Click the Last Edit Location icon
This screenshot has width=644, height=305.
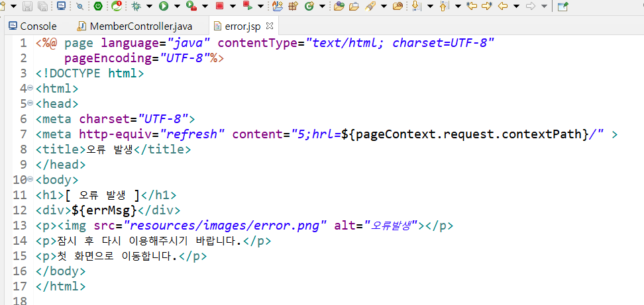pyautogui.click(x=472, y=6)
